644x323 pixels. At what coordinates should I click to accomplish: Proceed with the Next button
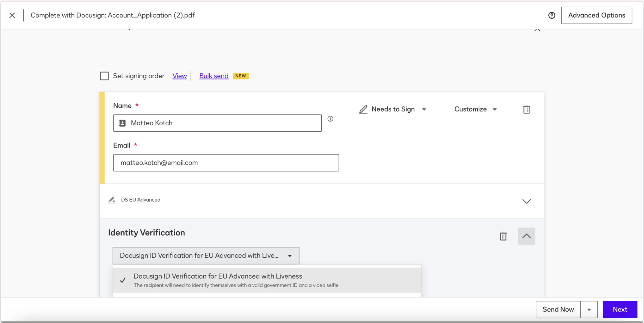click(x=620, y=309)
